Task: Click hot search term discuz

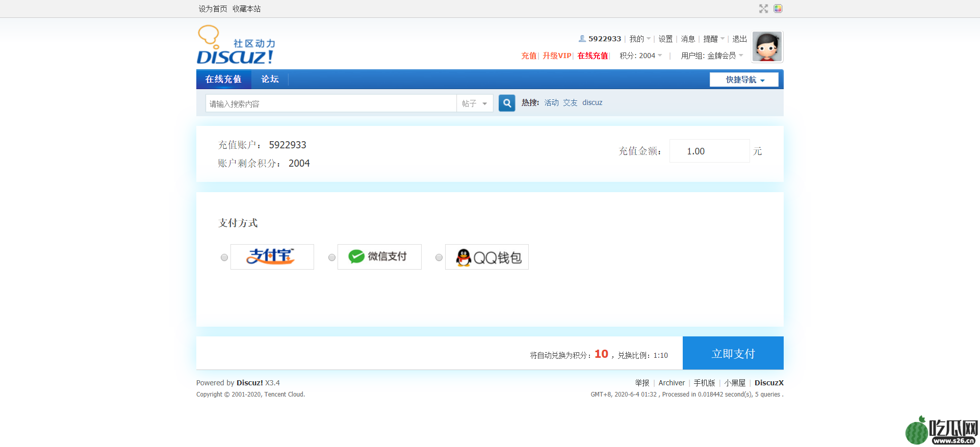Action: coord(592,102)
